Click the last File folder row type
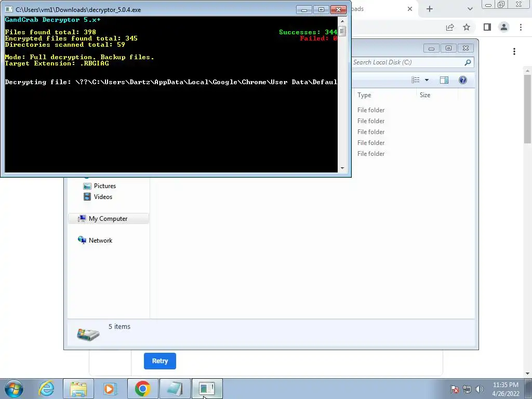Viewport: 532px width, 399px height. click(371, 154)
